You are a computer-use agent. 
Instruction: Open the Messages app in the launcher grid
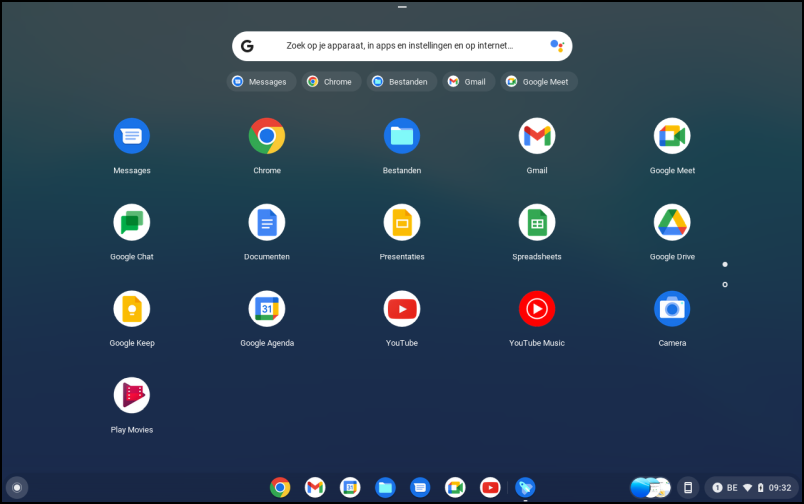(x=132, y=136)
